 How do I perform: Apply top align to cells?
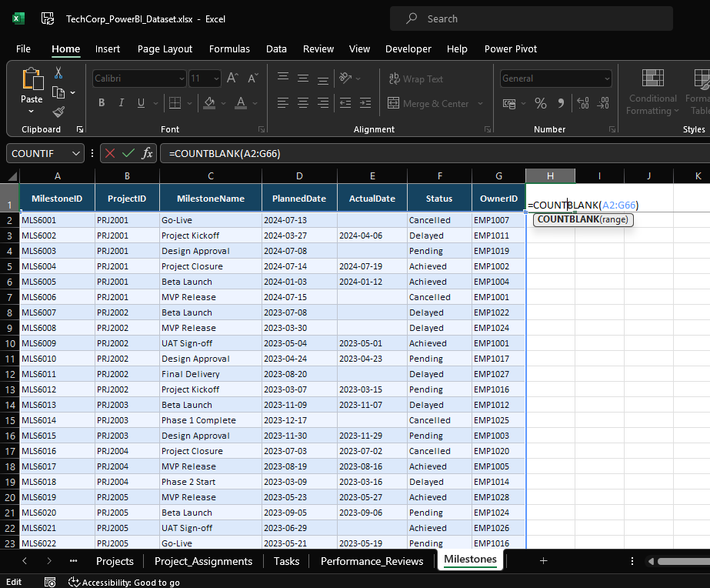pyautogui.click(x=283, y=79)
